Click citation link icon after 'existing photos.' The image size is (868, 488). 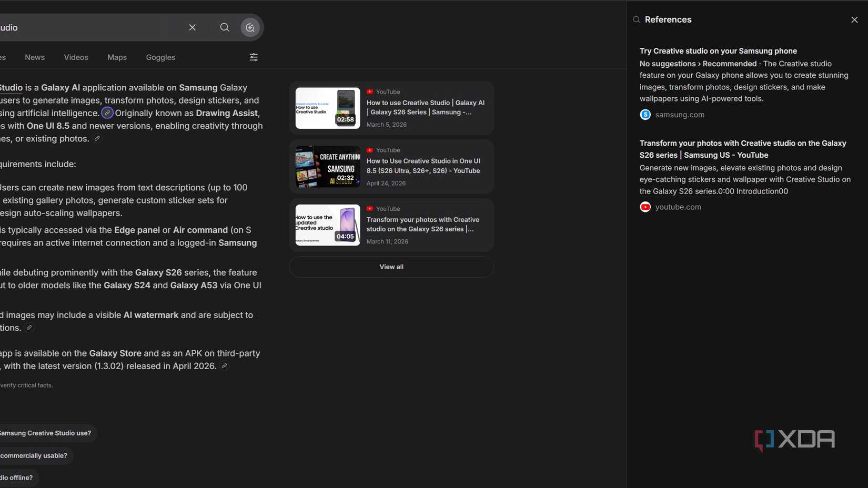pos(97,139)
